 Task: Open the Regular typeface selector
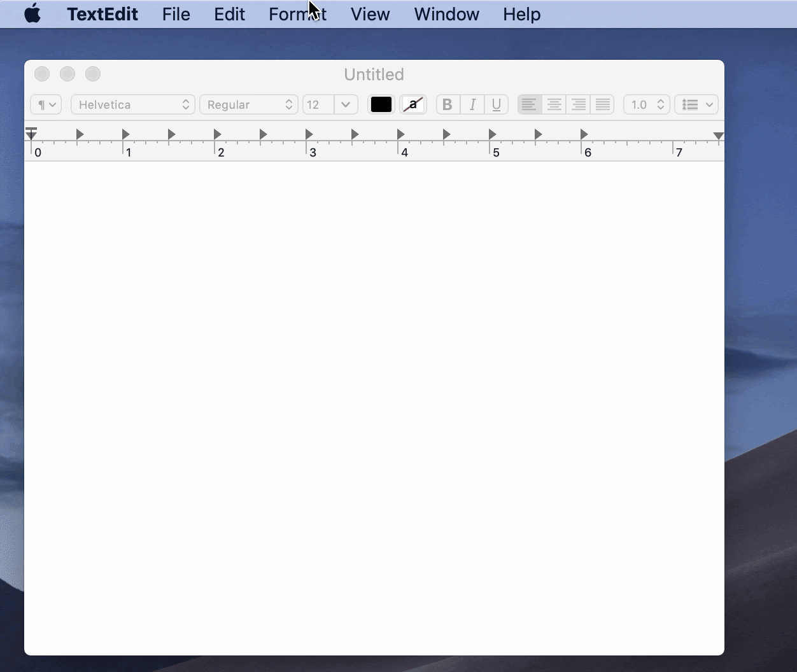pyautogui.click(x=248, y=104)
